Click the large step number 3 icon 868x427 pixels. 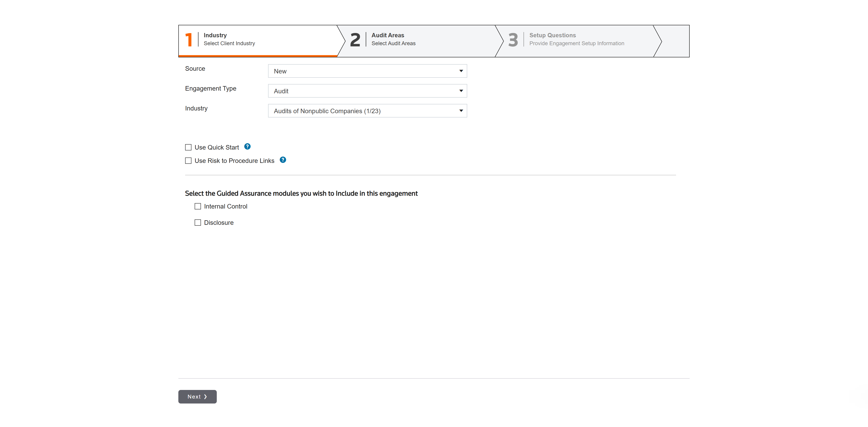(513, 40)
